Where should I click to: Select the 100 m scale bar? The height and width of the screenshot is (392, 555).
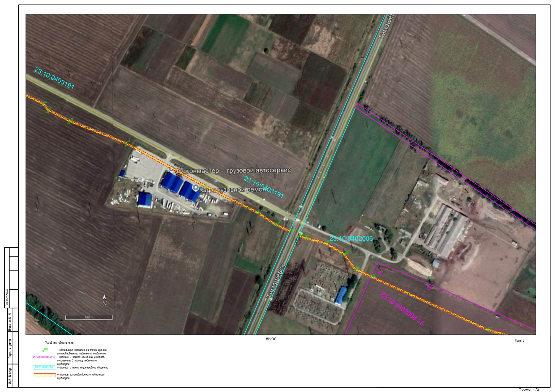click(x=89, y=317)
